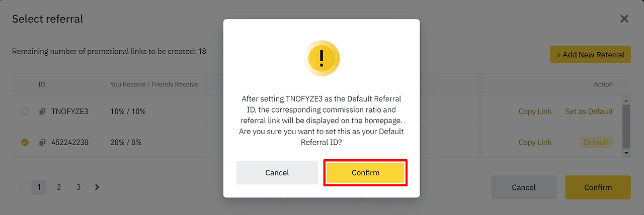The width and height of the screenshot is (644, 215).
Task: Cancel the default referral popup
Action: coord(277,173)
